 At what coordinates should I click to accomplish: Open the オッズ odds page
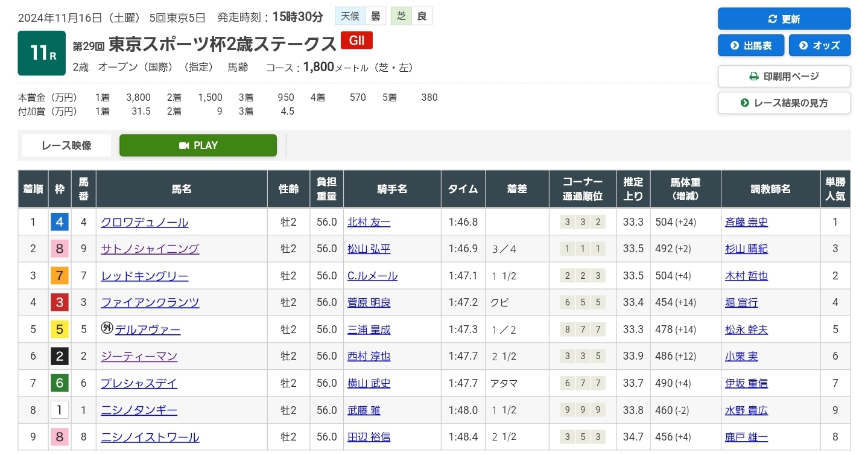(x=820, y=45)
